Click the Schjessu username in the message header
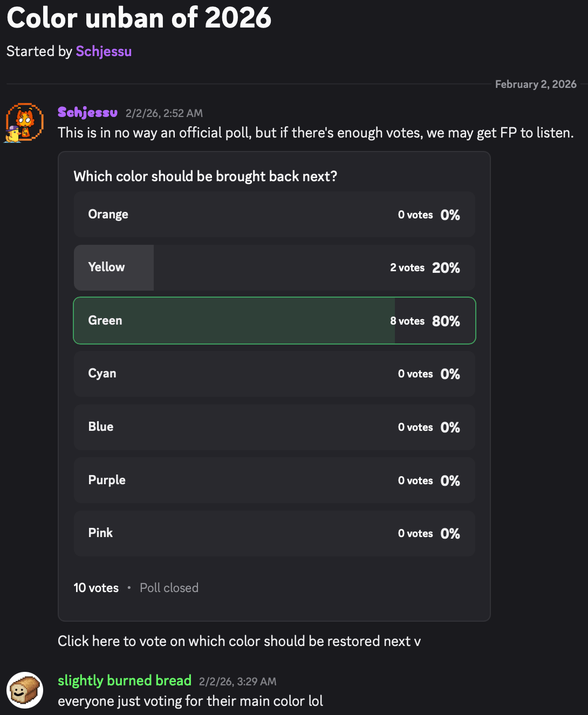The image size is (588, 715). coord(87,112)
